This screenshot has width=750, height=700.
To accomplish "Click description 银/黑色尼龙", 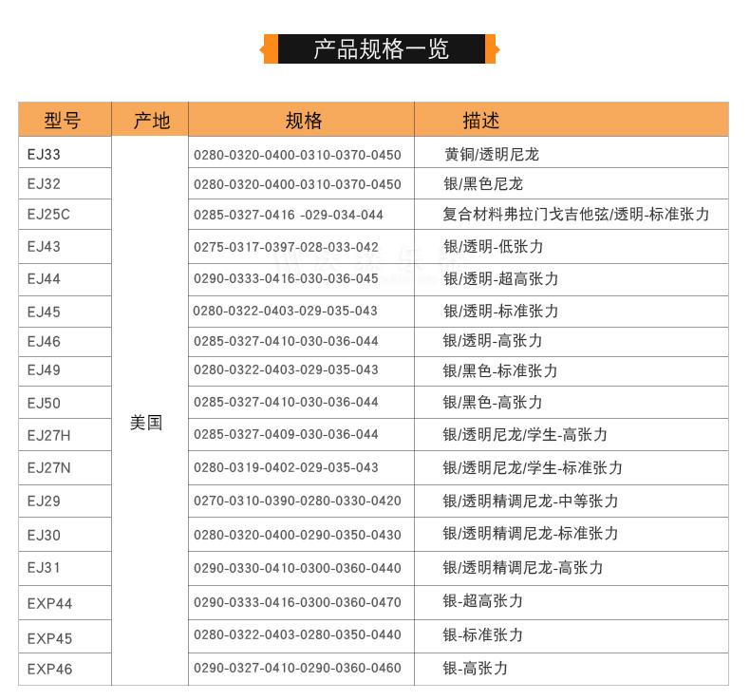I will [x=483, y=183].
